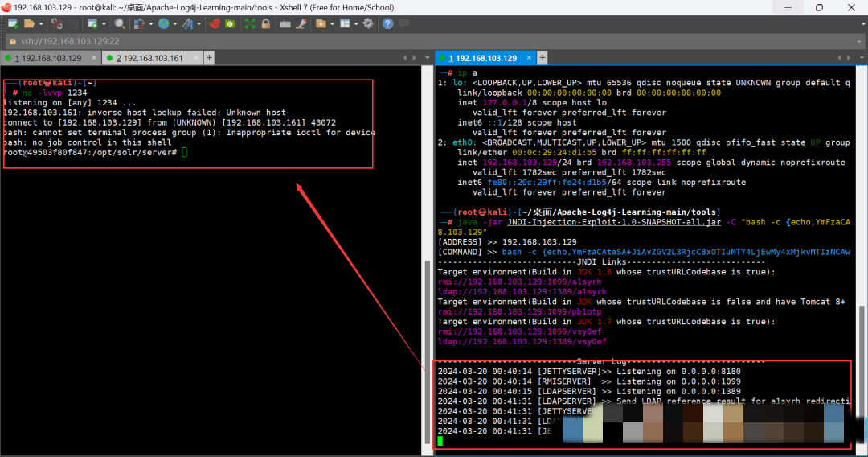Click rmi://192.168.103.129:1099/a1syrh link text
The image size is (868, 457).
pyautogui.click(x=519, y=282)
